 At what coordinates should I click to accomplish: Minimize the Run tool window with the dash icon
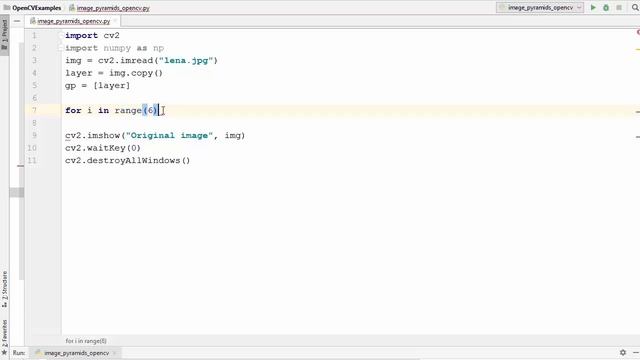(x=636, y=352)
